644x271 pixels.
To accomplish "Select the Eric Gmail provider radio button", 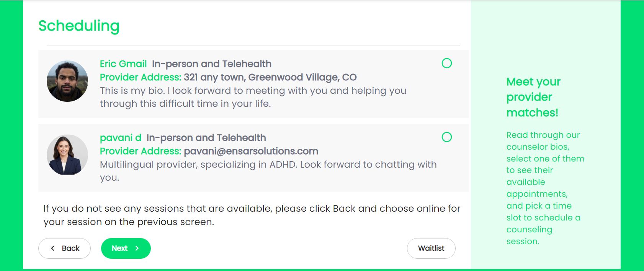I will point(446,63).
